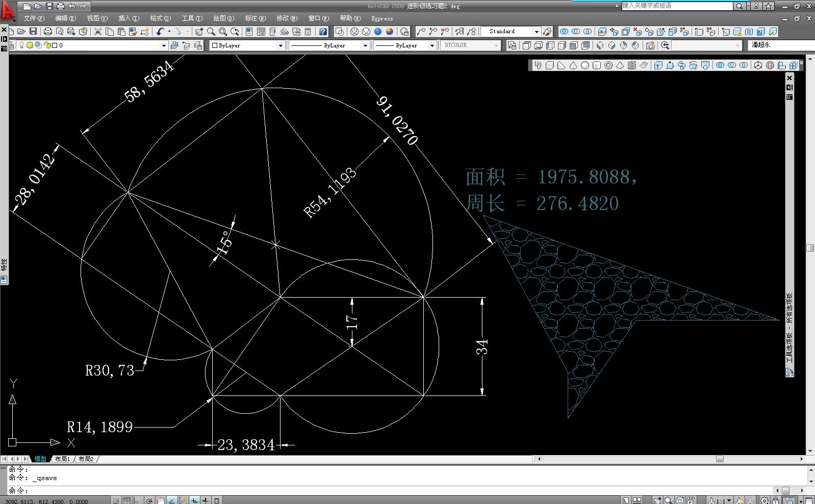Toggle layer freeze sun icon for layer 0
This screenshot has height=504, width=815.
click(x=30, y=45)
